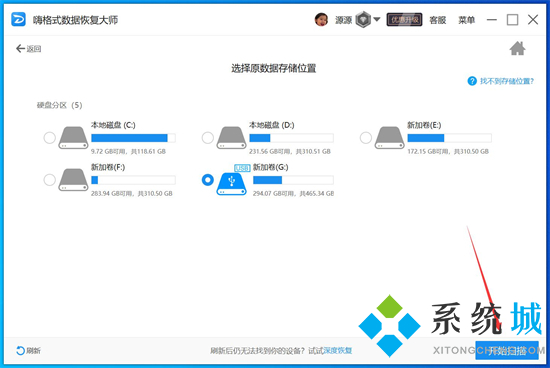Open the 深度恢复 deep recovery link
The image size is (550, 368).
point(337,350)
